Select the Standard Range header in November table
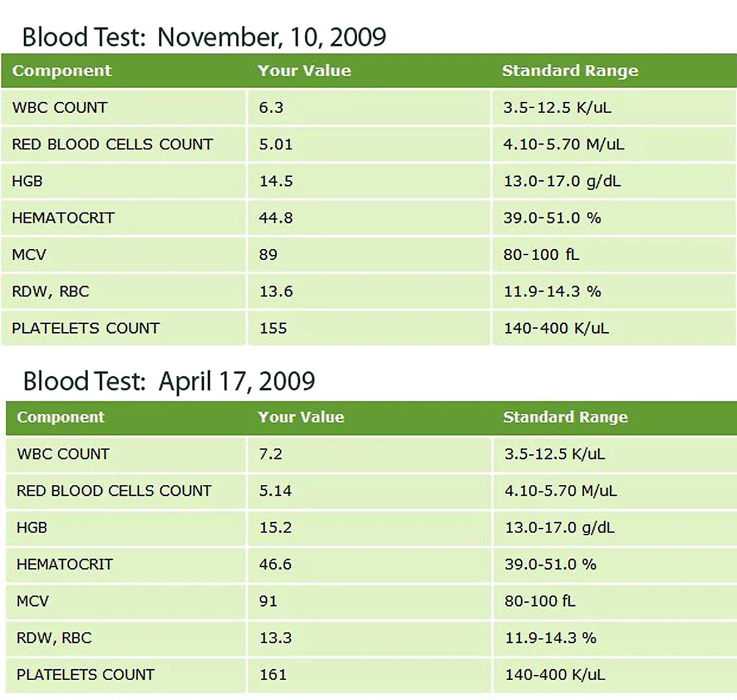The width and height of the screenshot is (737, 700). (x=570, y=71)
